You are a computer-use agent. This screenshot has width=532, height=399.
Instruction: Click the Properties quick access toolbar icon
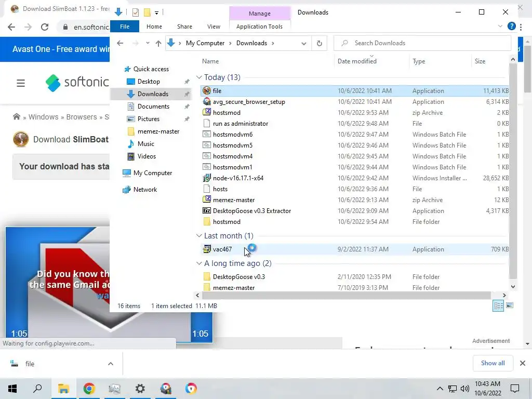(136, 12)
